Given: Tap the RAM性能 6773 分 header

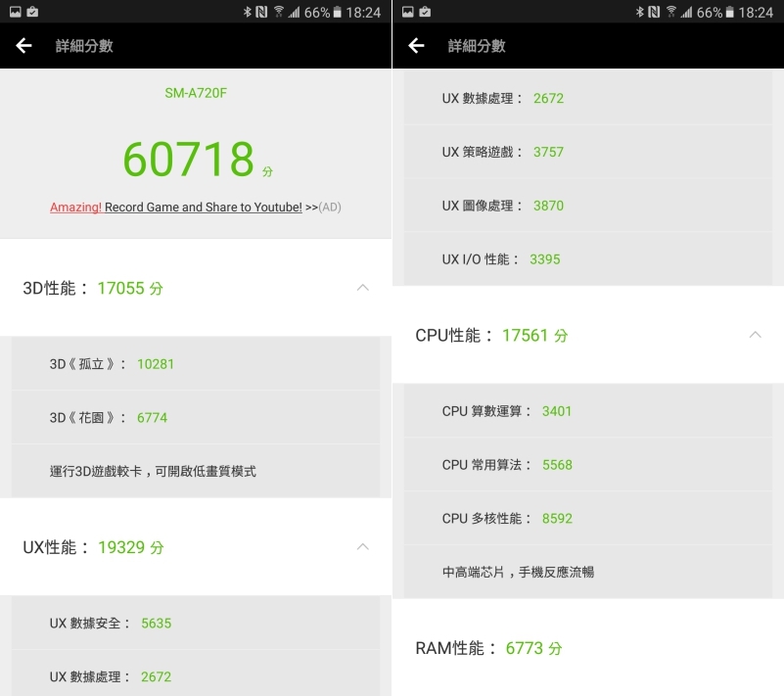Looking at the screenshot, I should 588,647.
